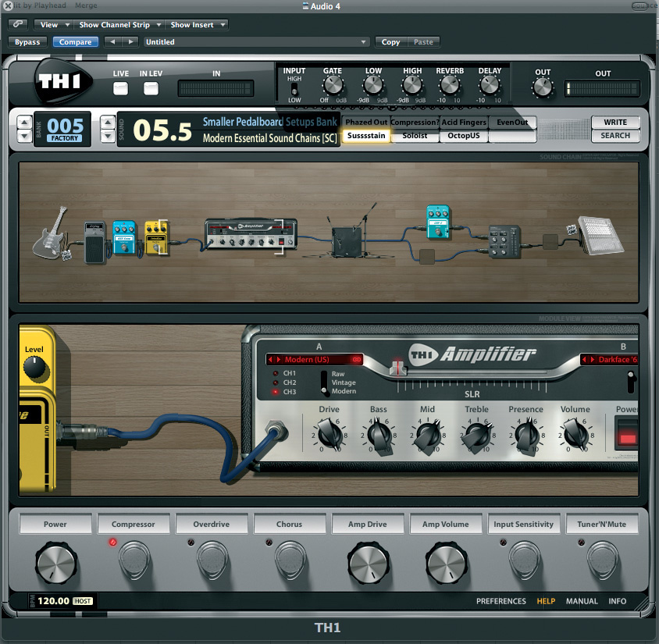Step sound number down with the arrow
Image resolution: width=659 pixels, height=644 pixels.
click(108, 136)
